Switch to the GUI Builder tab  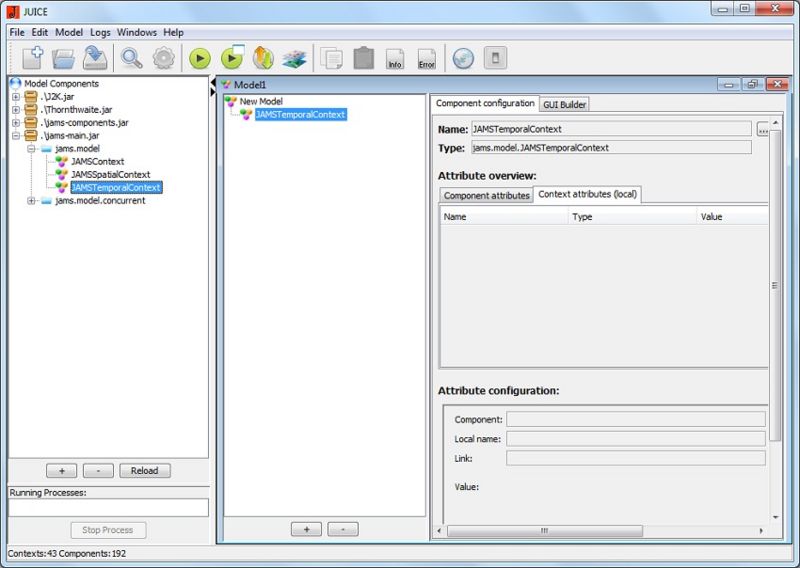click(x=565, y=104)
